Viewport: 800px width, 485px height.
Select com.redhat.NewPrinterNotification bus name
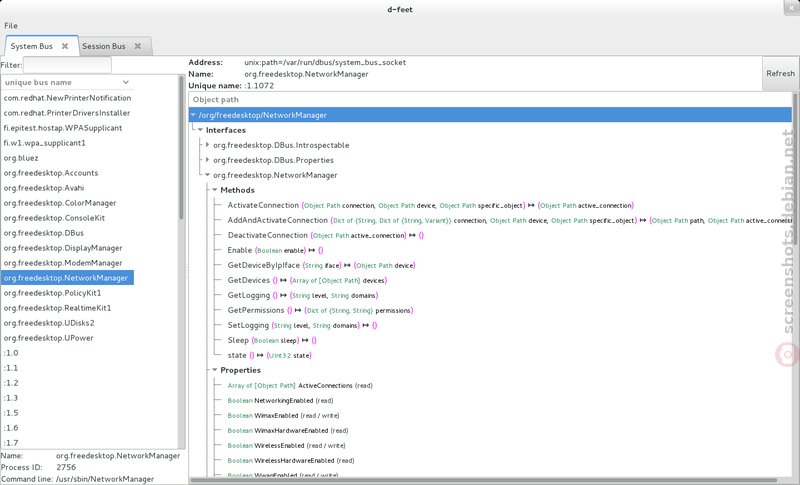coord(67,98)
